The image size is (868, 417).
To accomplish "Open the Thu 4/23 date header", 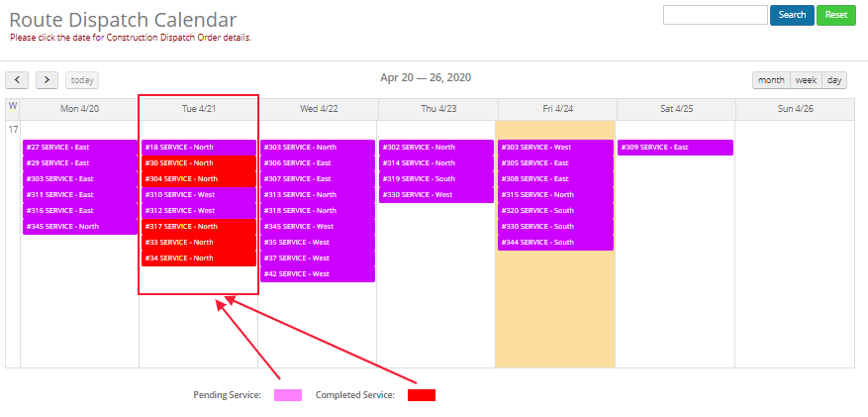I will 438,109.
